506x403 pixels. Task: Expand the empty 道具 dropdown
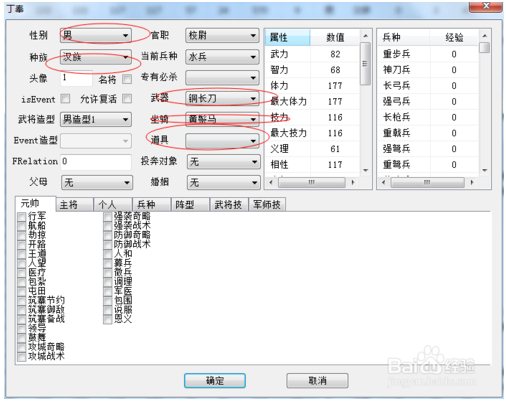(222, 141)
